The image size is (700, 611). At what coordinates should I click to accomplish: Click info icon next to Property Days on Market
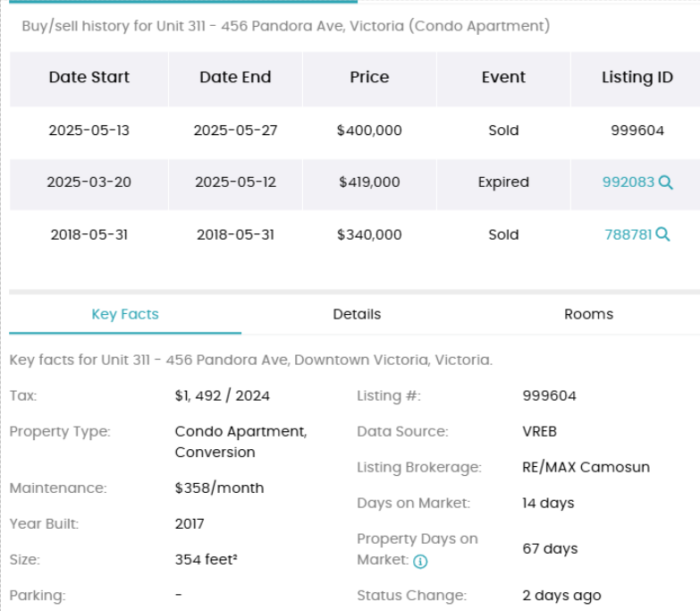point(420,562)
